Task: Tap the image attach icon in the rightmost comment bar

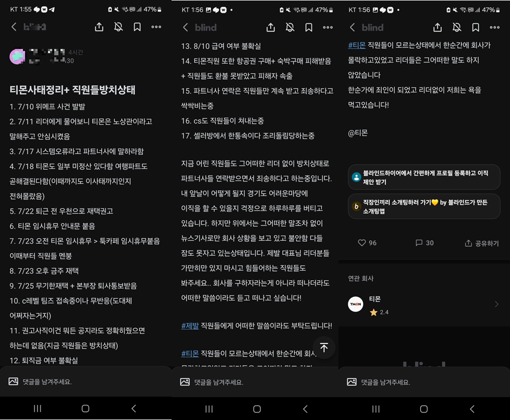Action: [351, 382]
